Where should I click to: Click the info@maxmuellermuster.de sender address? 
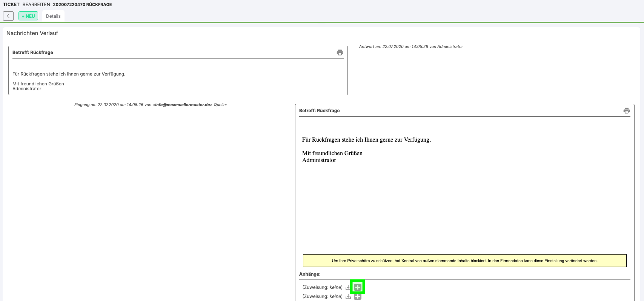(x=183, y=105)
